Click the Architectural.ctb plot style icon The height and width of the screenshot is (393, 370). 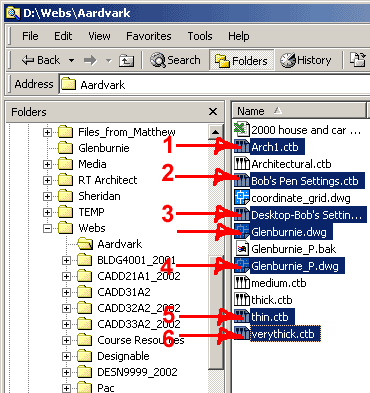(242, 164)
